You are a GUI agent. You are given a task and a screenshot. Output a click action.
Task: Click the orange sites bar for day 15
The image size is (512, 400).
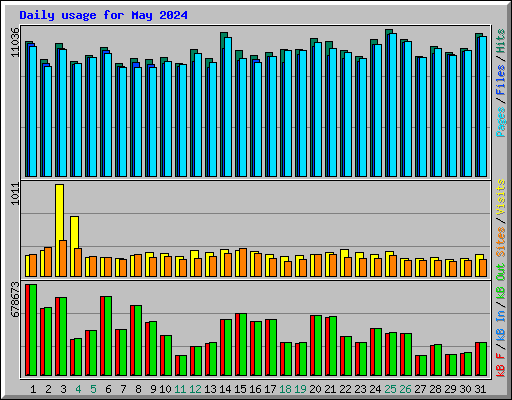243,262
